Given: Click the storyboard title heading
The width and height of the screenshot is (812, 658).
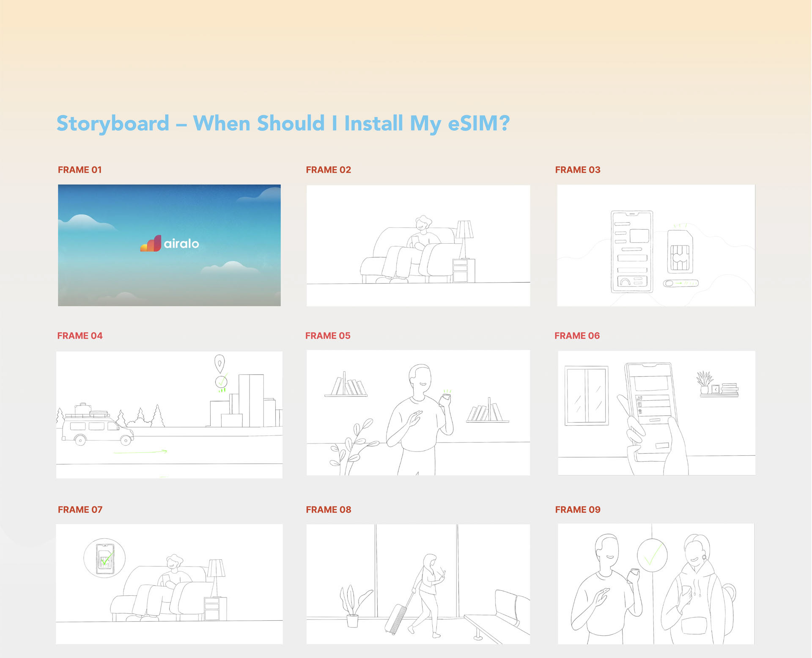Looking at the screenshot, I should pyautogui.click(x=283, y=124).
